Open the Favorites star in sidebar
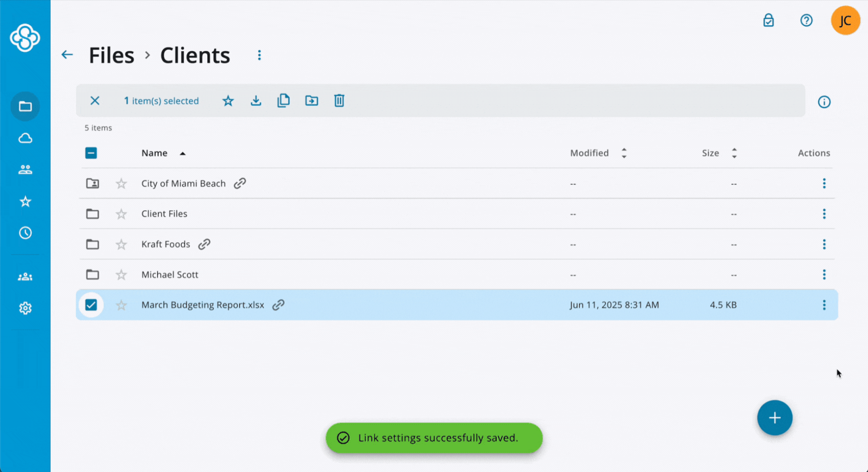 [25, 202]
